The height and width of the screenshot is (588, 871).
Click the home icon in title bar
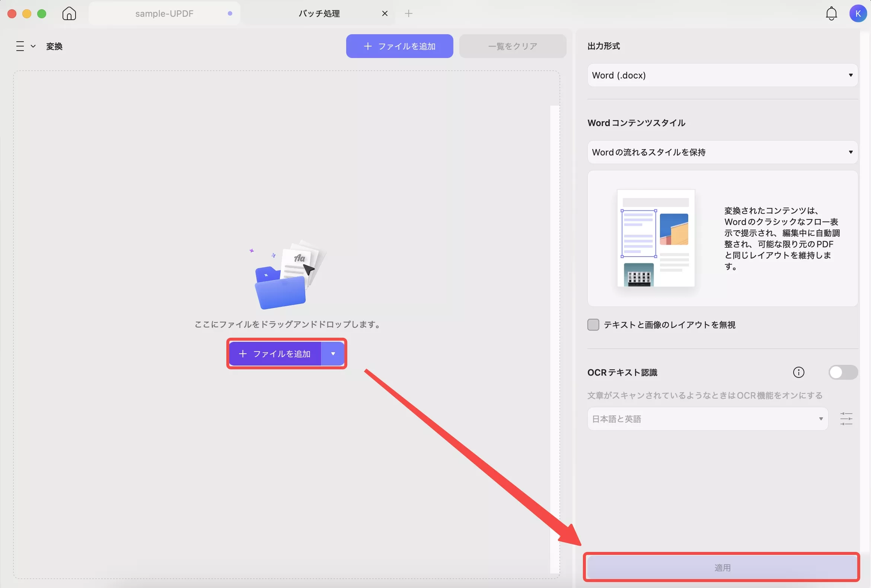click(69, 13)
